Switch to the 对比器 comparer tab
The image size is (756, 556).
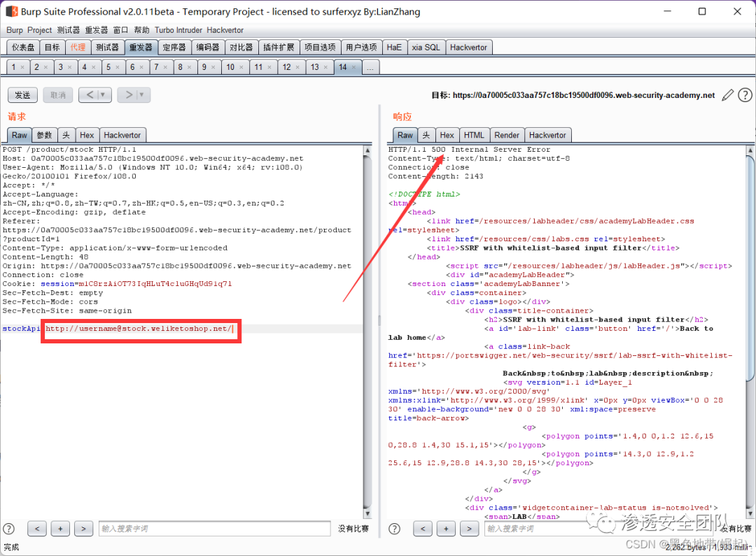[x=241, y=48]
